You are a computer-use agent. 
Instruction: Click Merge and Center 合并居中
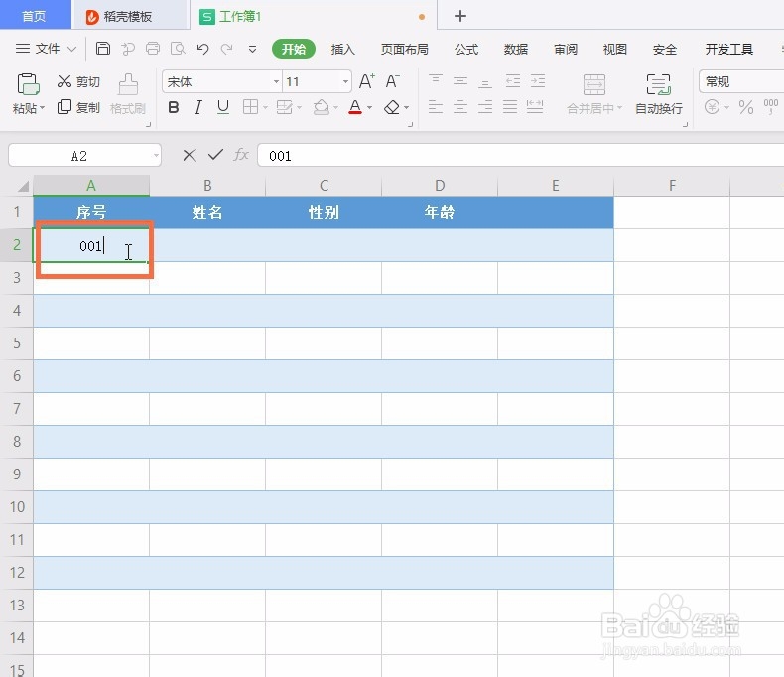click(594, 94)
